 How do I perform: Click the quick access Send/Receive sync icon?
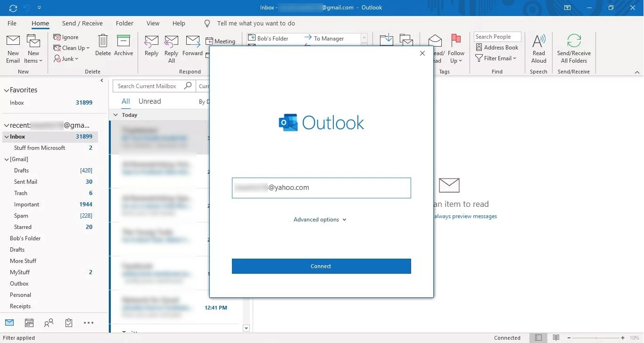coord(13,8)
